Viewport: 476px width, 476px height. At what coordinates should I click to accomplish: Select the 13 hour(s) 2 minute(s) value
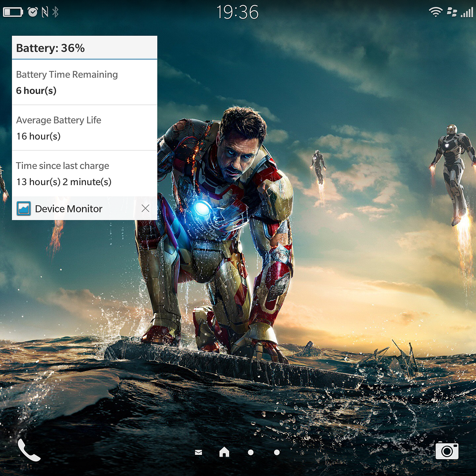click(x=64, y=182)
